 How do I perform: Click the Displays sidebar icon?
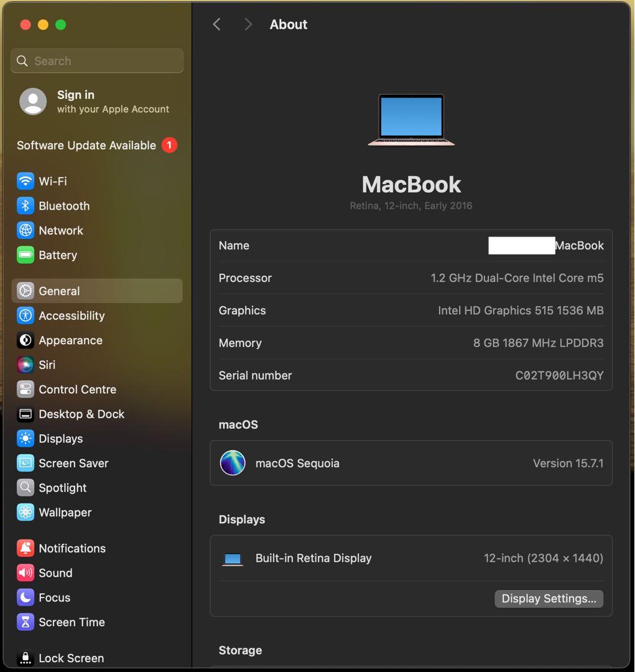pyautogui.click(x=25, y=439)
